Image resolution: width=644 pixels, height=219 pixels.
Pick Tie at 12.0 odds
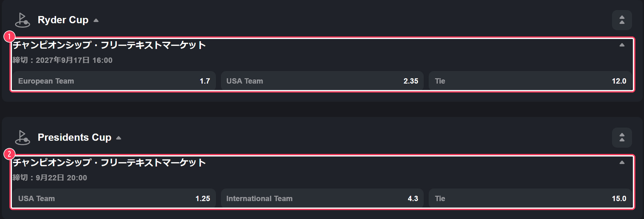point(530,81)
